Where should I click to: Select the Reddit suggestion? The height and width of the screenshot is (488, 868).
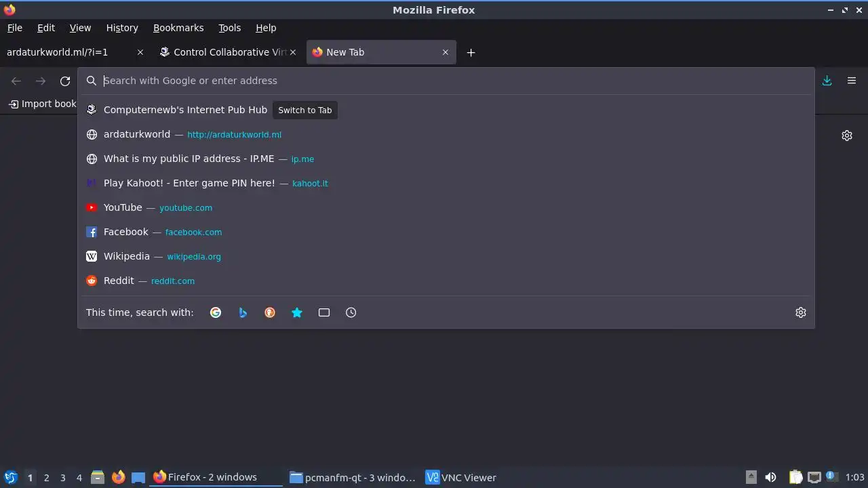pyautogui.click(x=446, y=281)
